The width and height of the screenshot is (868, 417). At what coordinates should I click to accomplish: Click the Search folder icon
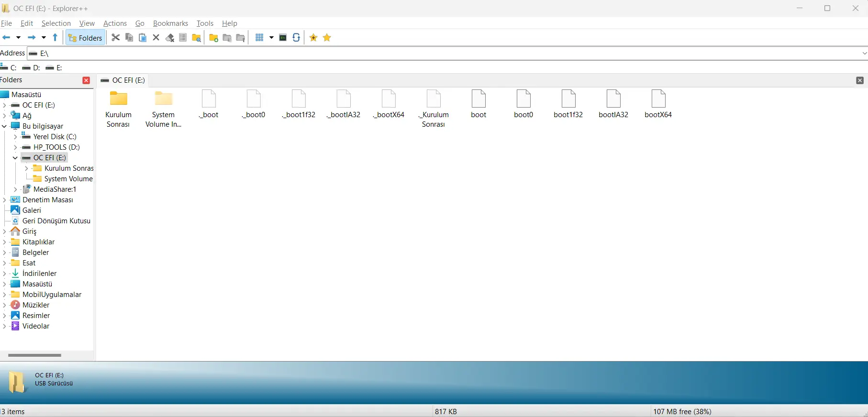(197, 38)
